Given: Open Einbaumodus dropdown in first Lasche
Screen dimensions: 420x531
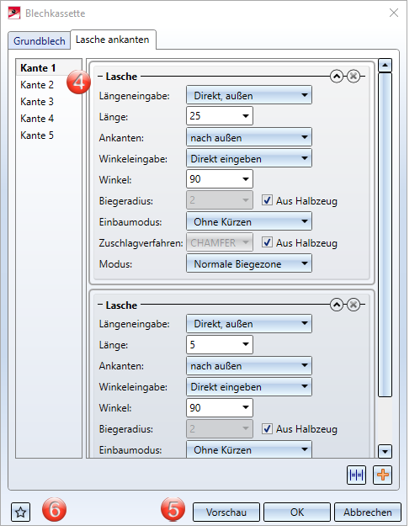Looking at the screenshot, I should click(249, 221).
